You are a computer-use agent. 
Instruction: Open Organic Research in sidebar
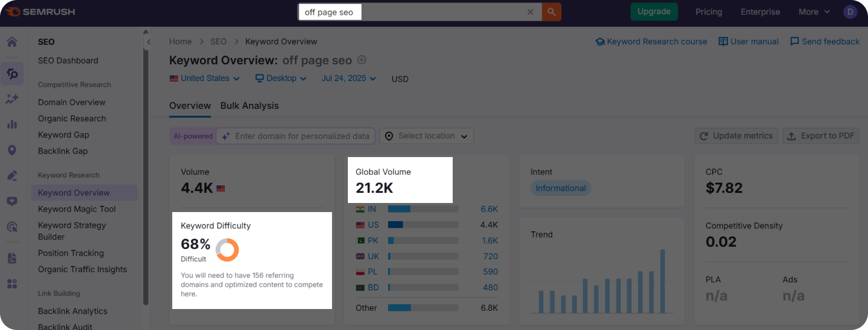pyautogui.click(x=72, y=119)
